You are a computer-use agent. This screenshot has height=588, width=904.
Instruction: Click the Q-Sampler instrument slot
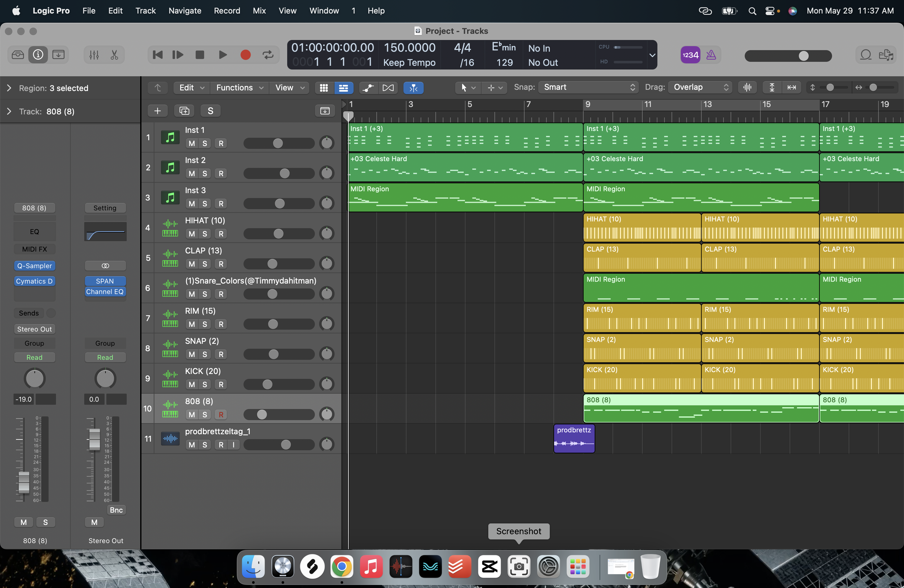pyautogui.click(x=34, y=266)
